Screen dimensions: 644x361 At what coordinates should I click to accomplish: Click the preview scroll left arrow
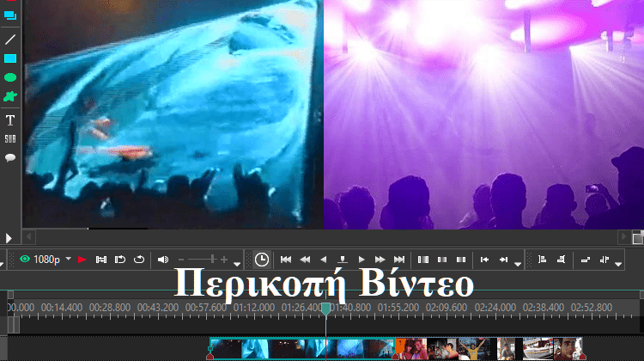point(28,236)
